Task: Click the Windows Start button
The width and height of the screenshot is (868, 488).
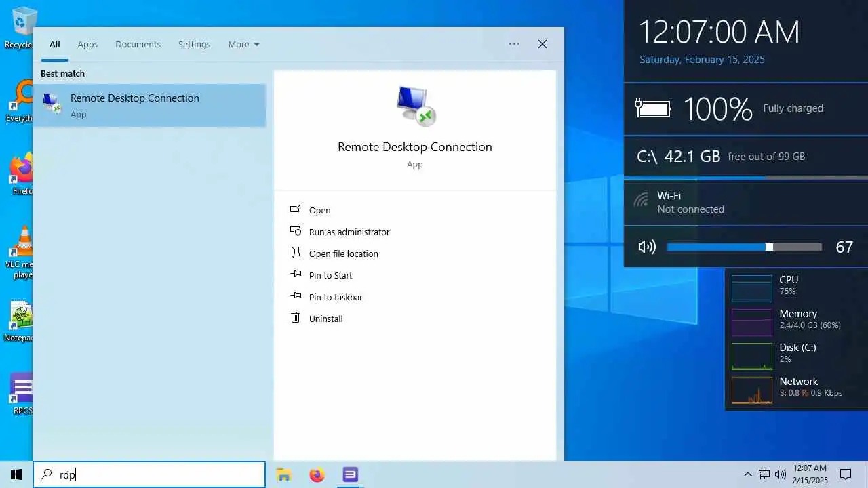Action: 16,474
